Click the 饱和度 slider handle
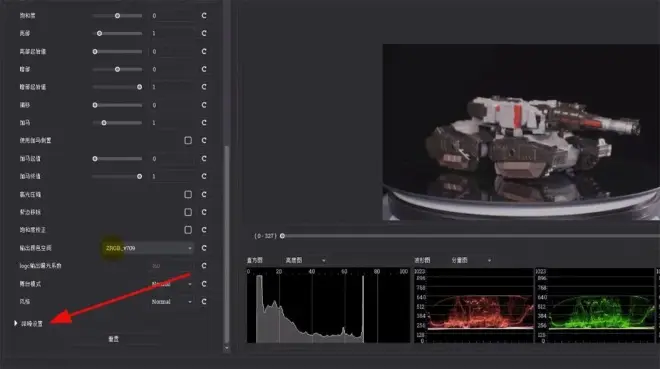660x369 pixels. click(117, 16)
